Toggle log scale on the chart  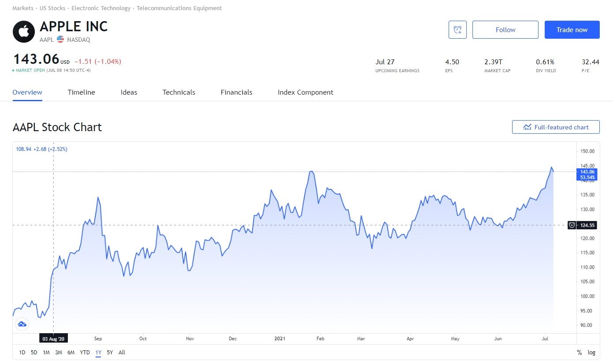pos(591,353)
